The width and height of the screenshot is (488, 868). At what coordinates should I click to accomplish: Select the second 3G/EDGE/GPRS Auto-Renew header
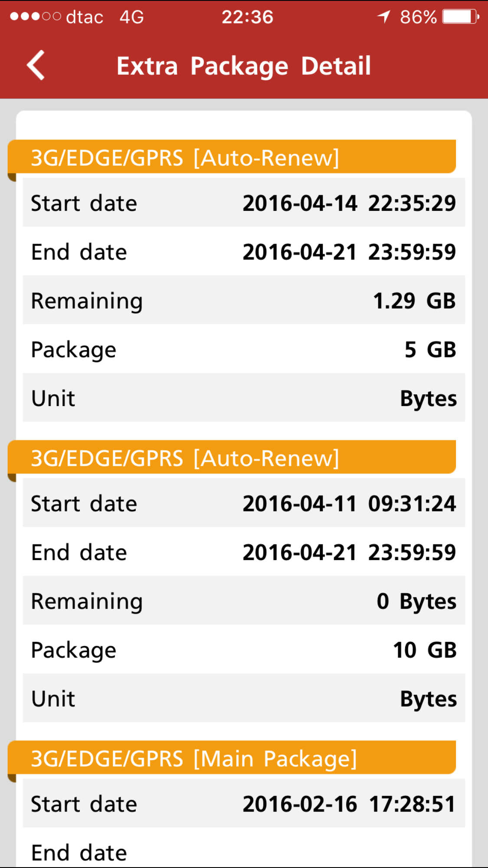(232, 458)
